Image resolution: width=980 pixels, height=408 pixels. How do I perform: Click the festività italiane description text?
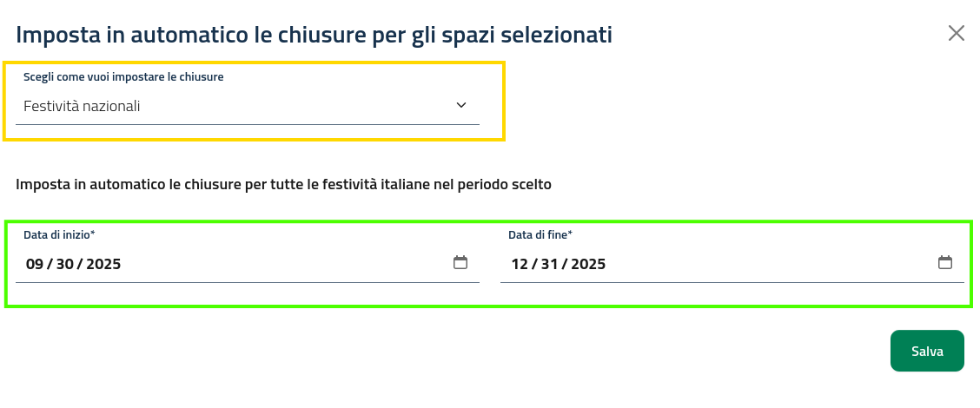tap(283, 184)
